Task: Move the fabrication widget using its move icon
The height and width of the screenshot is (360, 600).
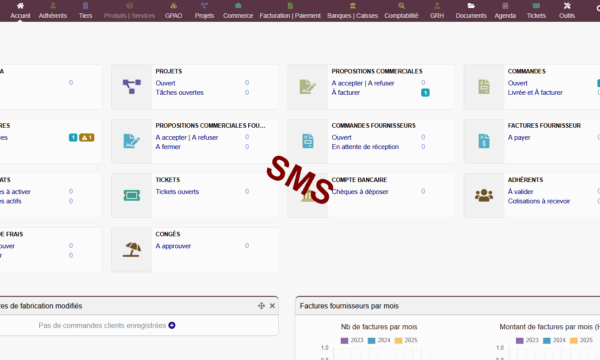Action: point(261,306)
